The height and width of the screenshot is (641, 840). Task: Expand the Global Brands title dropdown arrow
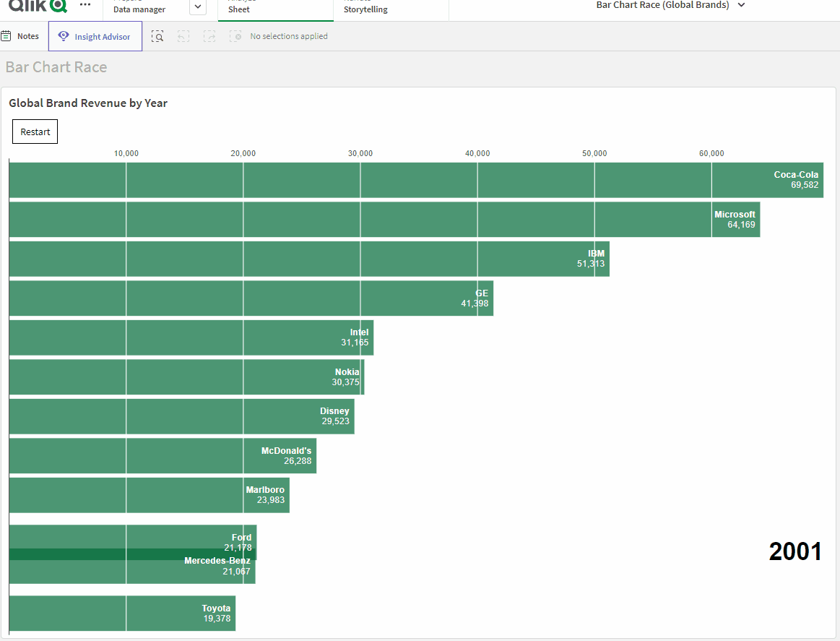[741, 5]
